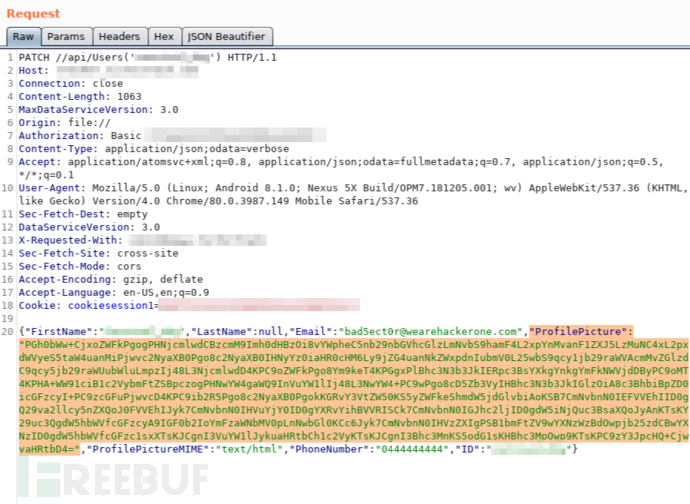The image size is (690, 504).
Task: Click the cookiesession1 cookie name
Action: click(x=110, y=305)
